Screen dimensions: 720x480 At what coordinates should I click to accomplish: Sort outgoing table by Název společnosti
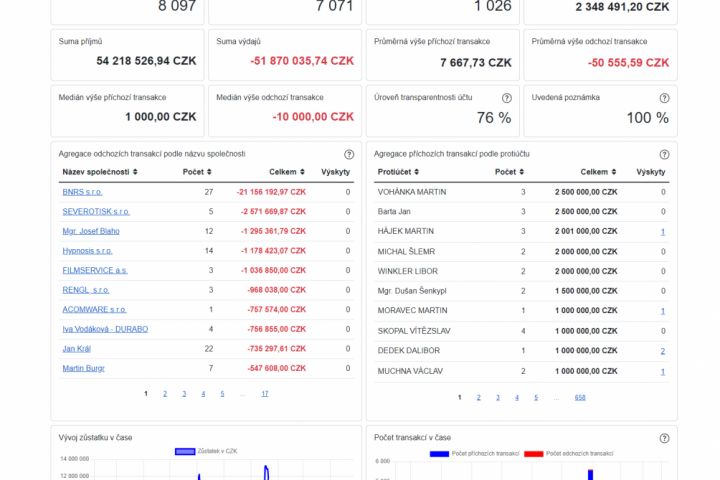tap(100, 172)
